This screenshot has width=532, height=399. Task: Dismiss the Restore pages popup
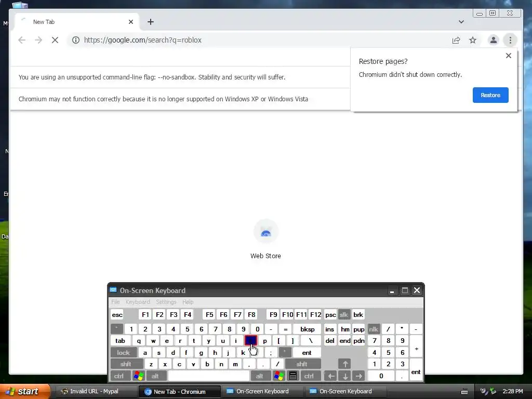[508, 56]
